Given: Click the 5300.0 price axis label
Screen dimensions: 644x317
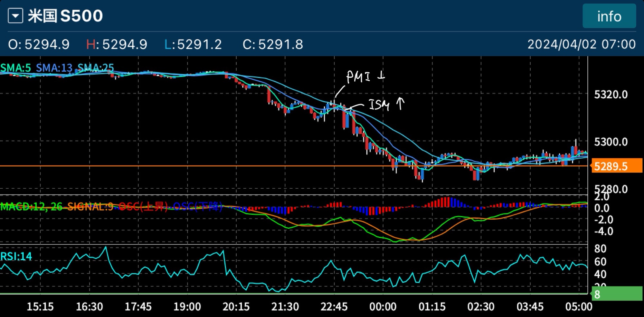Looking at the screenshot, I should pyautogui.click(x=611, y=142).
